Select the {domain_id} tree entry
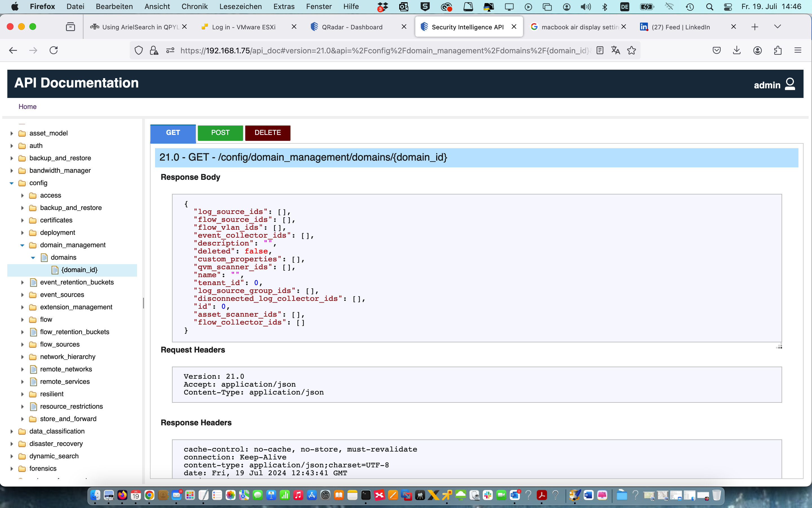 pos(79,270)
